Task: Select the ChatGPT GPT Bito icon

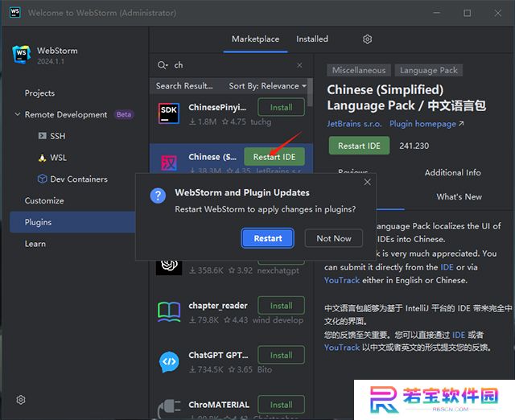Action: [x=169, y=362]
